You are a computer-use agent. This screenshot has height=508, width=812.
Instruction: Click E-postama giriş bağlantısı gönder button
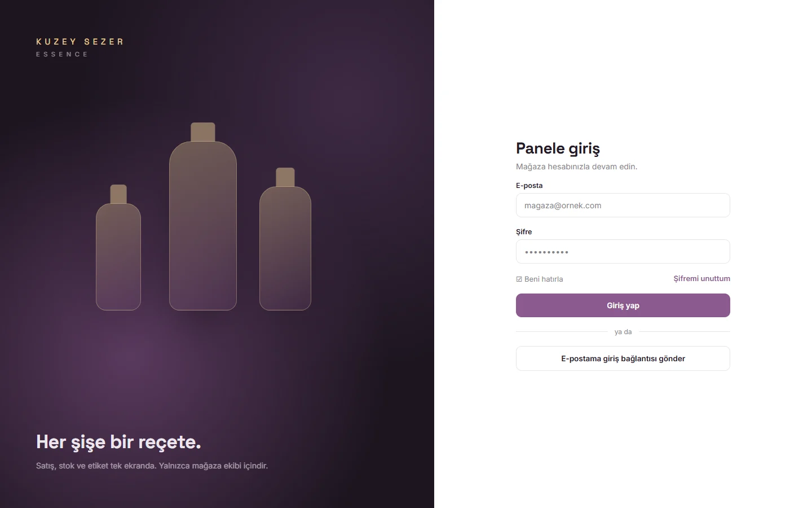(623, 358)
